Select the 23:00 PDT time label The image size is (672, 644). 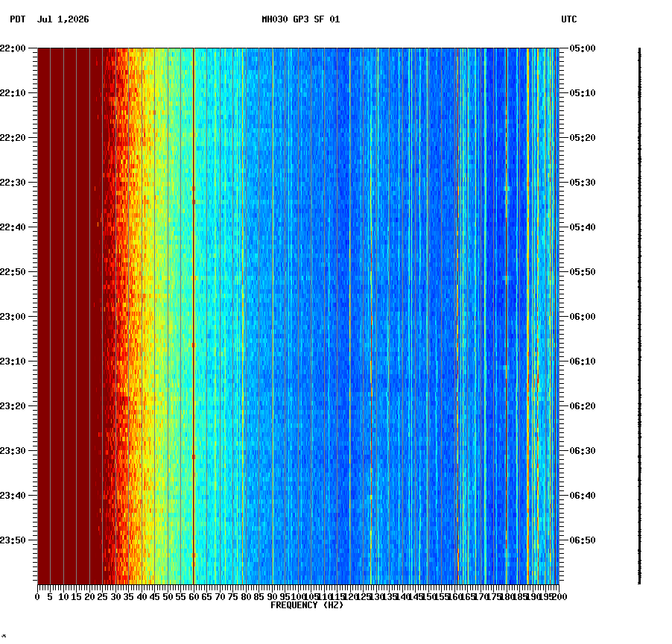[13, 317]
